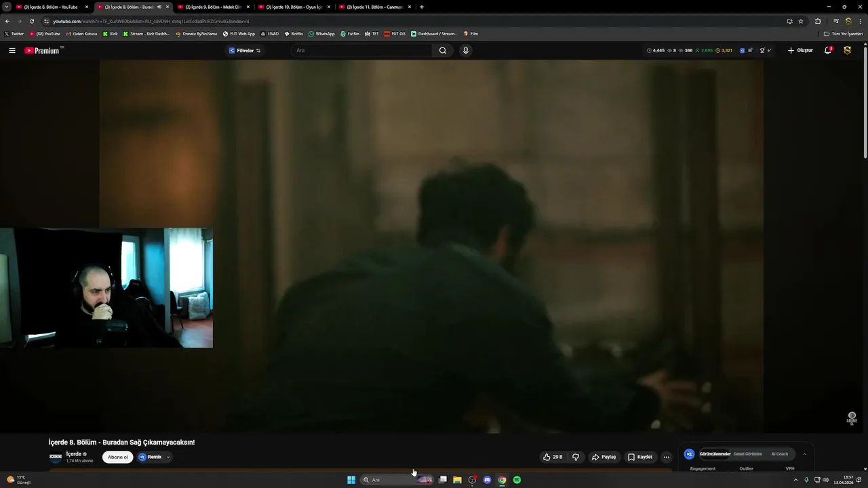Select the Görüntülenmeler tab in vidIQ panel
Viewport: 868px width, 488px height.
715,454
